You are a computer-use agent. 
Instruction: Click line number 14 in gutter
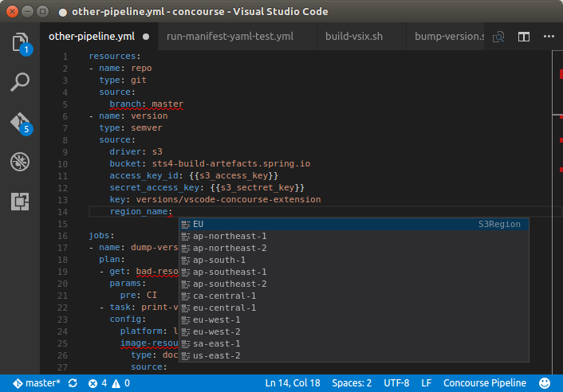pos(62,212)
